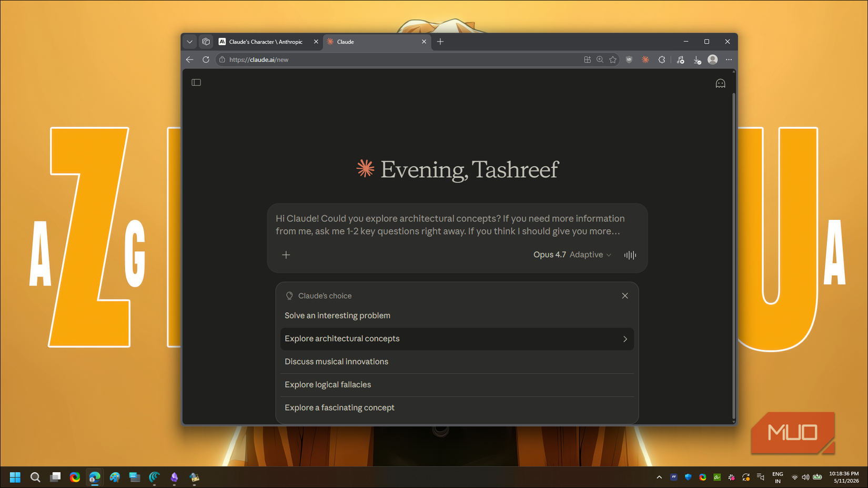Open the uBlock Origin shield extension

click(629, 60)
